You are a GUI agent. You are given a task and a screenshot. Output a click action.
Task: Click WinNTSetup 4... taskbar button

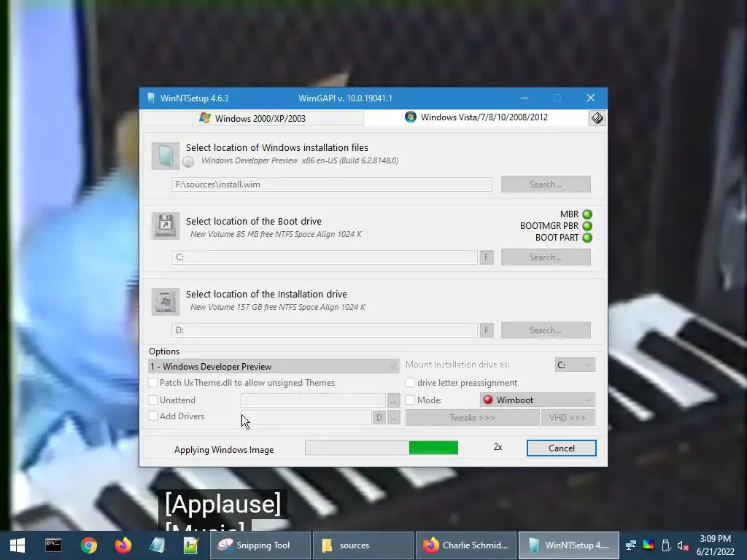(x=569, y=545)
